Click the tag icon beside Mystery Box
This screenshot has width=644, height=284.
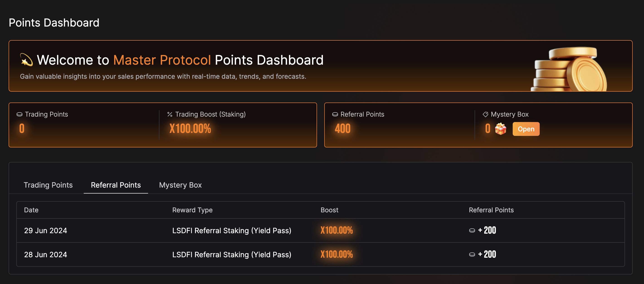(485, 115)
